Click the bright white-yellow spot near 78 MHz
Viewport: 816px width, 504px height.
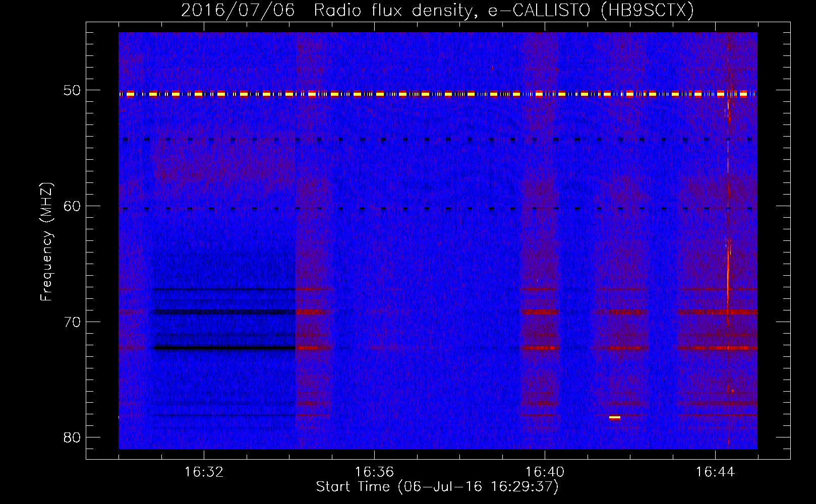614,417
